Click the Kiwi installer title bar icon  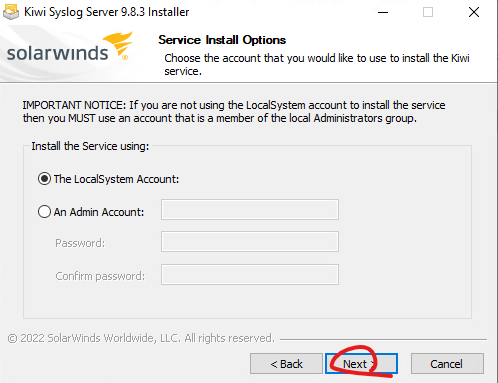(11, 12)
